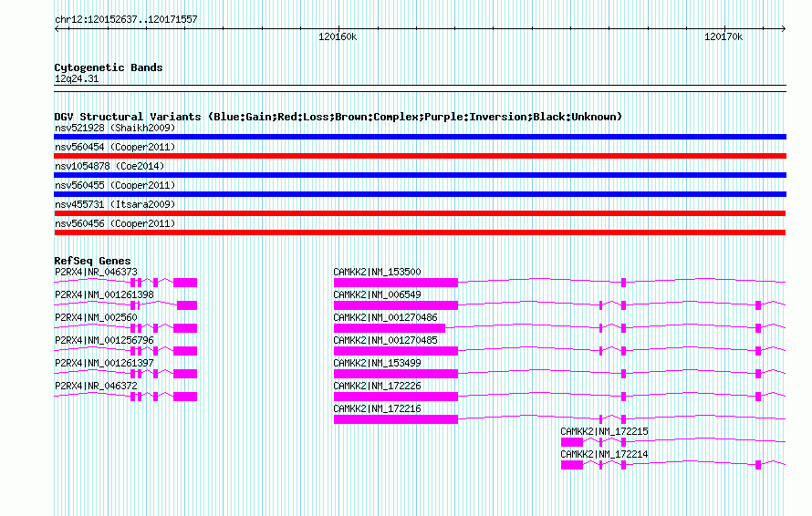Image resolution: width=812 pixels, height=516 pixels.
Task: Click the 12q24.31 band label
Action: (77, 78)
